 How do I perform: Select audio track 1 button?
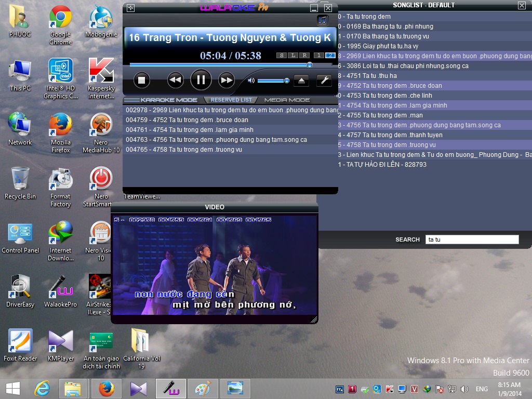tap(318, 55)
